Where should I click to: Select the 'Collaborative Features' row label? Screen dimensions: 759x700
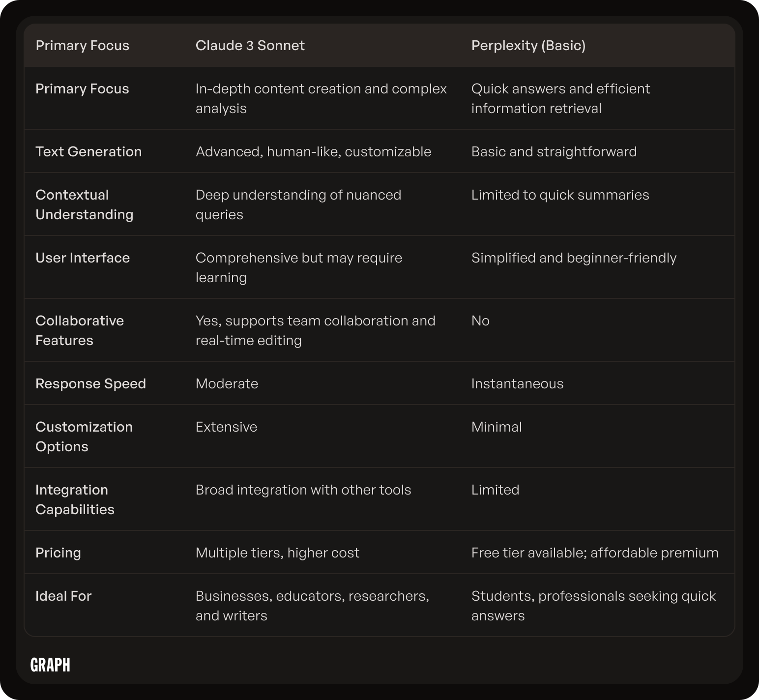coord(80,330)
